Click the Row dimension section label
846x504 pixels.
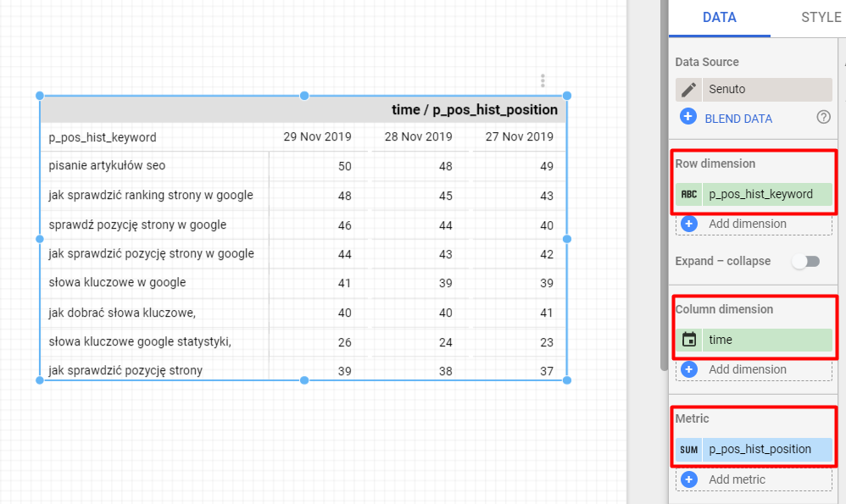coord(715,163)
